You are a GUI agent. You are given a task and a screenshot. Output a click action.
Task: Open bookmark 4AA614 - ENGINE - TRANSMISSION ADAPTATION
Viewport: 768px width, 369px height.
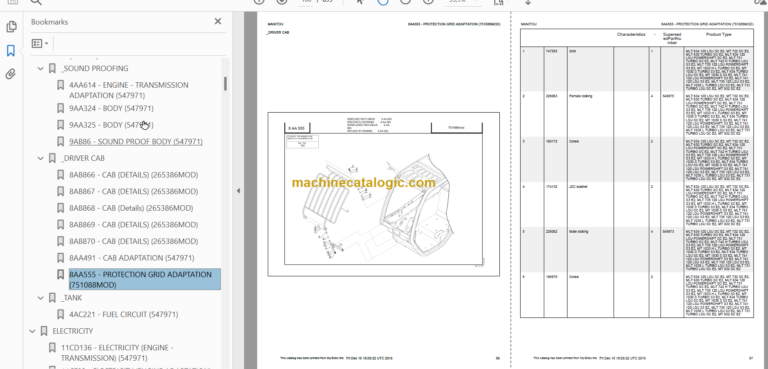click(x=128, y=90)
